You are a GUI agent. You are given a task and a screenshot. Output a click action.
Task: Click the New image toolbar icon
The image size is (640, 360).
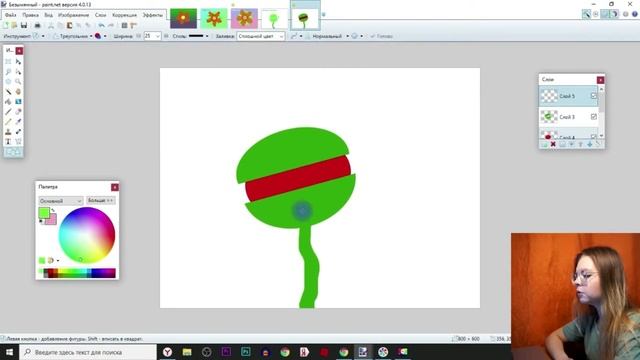6,25
